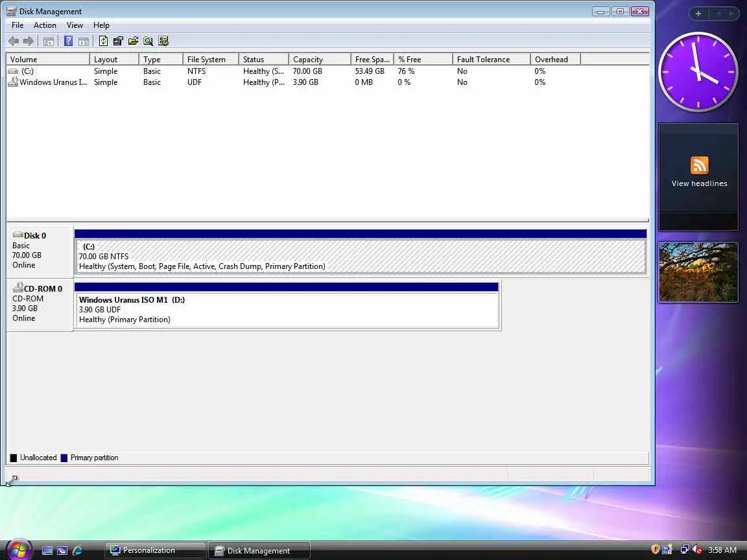This screenshot has width=747, height=560.
Task: Toggle the Show/Hide Console Tree icon
Action: tap(48, 41)
